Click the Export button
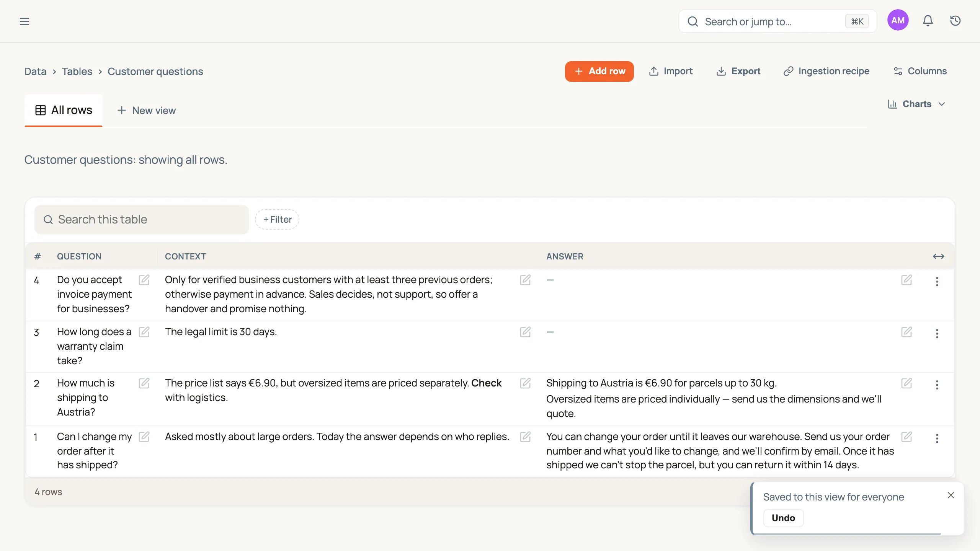 (x=738, y=71)
